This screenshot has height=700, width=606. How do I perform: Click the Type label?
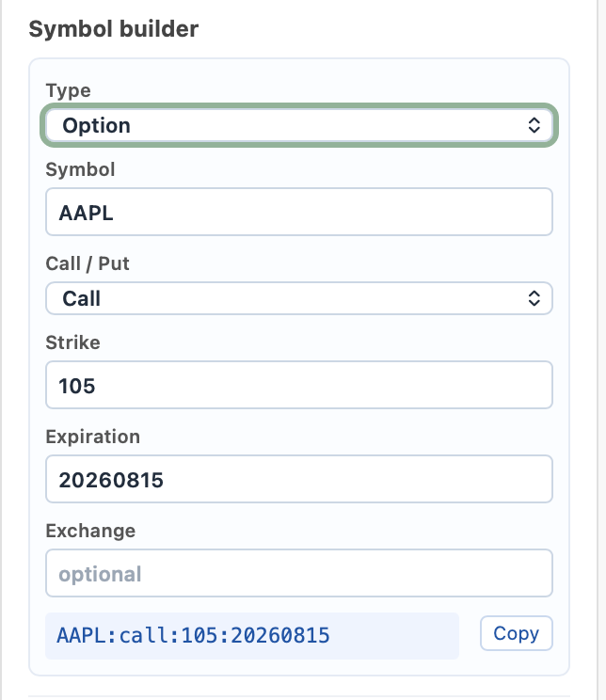point(69,90)
